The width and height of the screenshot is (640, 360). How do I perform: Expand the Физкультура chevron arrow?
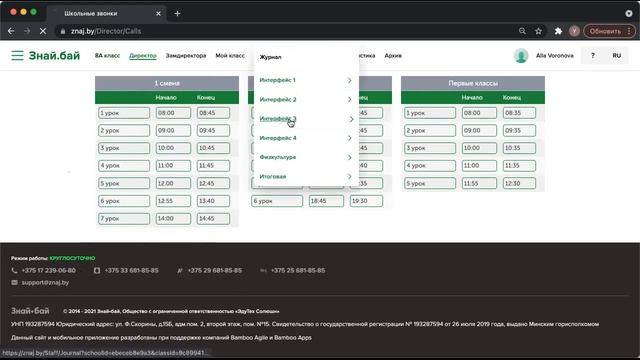[350, 158]
